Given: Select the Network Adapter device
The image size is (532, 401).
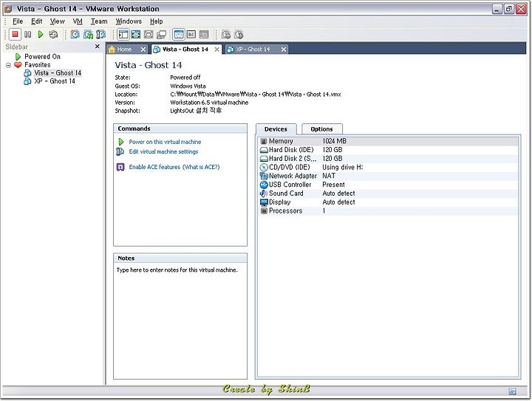Looking at the screenshot, I should 389,176.
